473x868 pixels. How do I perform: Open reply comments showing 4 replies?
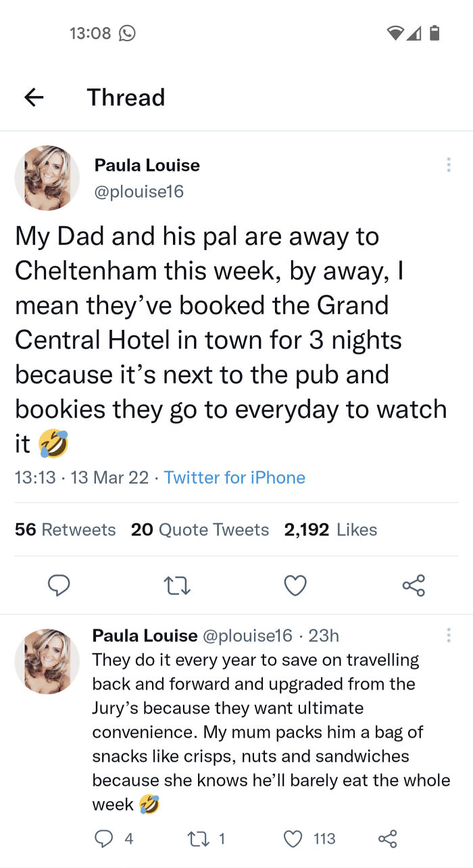[104, 839]
